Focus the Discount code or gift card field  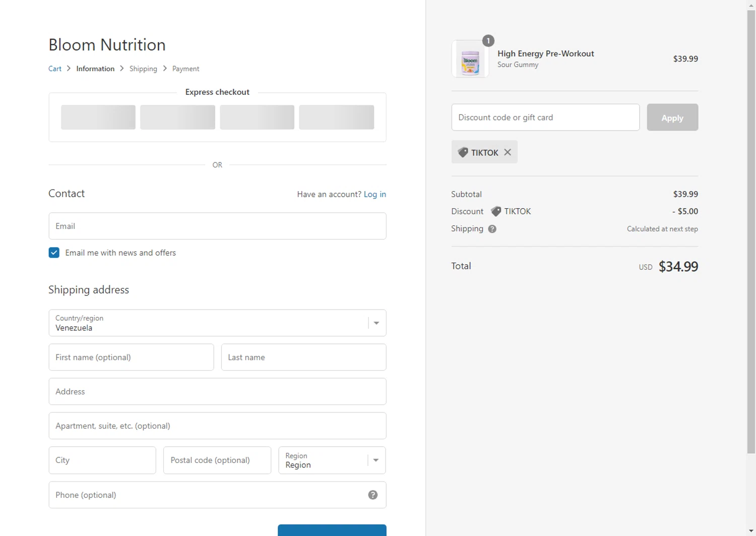545,117
